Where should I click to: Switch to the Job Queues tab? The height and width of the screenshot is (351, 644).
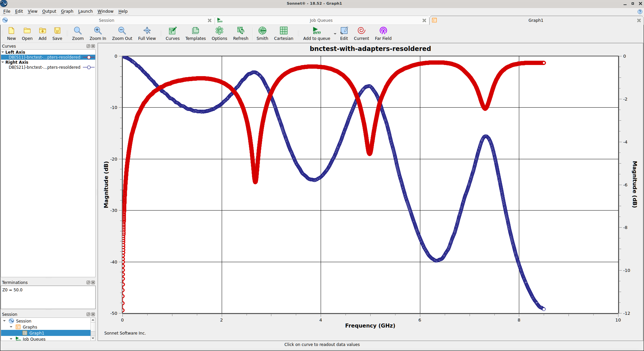(x=321, y=20)
